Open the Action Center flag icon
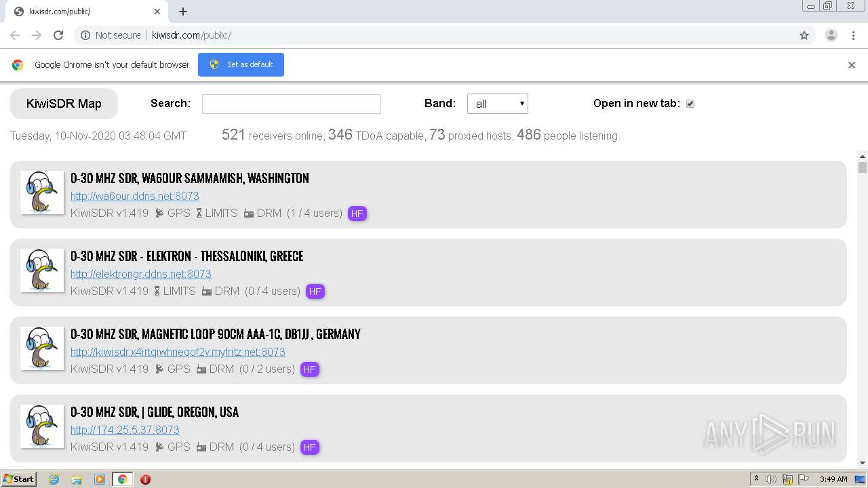 click(x=804, y=479)
